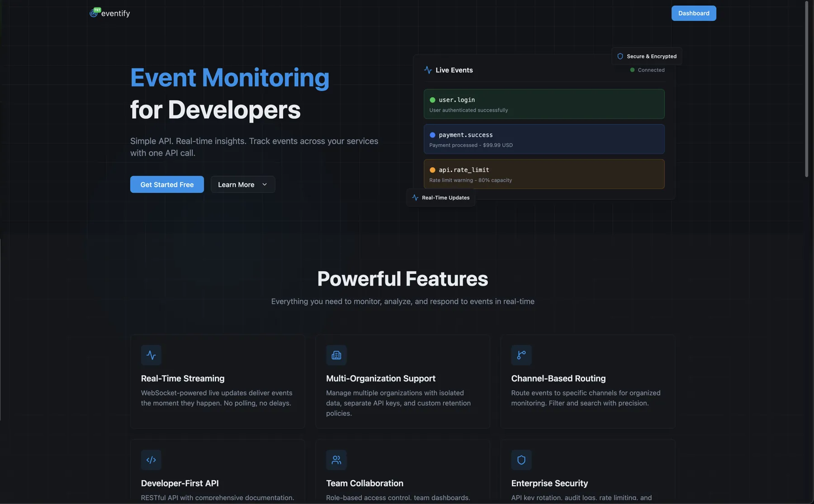Click the Team Collaboration card title

364,483
